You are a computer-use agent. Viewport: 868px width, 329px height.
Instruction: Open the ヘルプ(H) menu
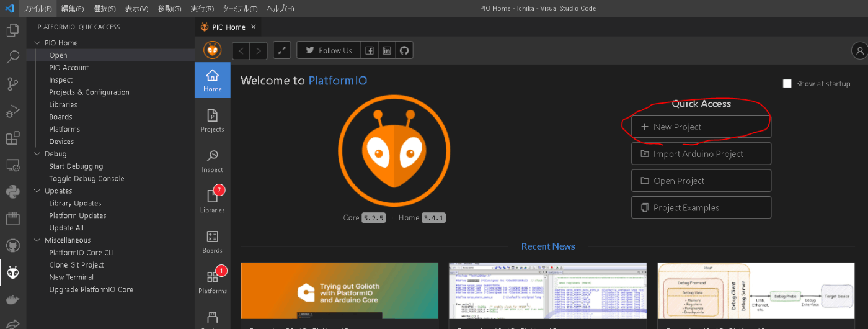click(280, 9)
